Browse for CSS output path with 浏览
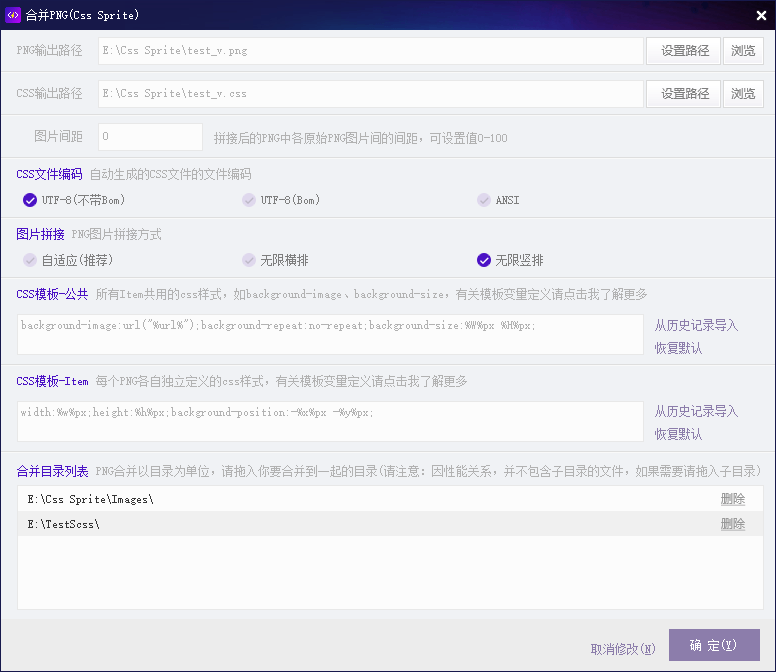Image resolution: width=776 pixels, height=672 pixels. coord(743,94)
